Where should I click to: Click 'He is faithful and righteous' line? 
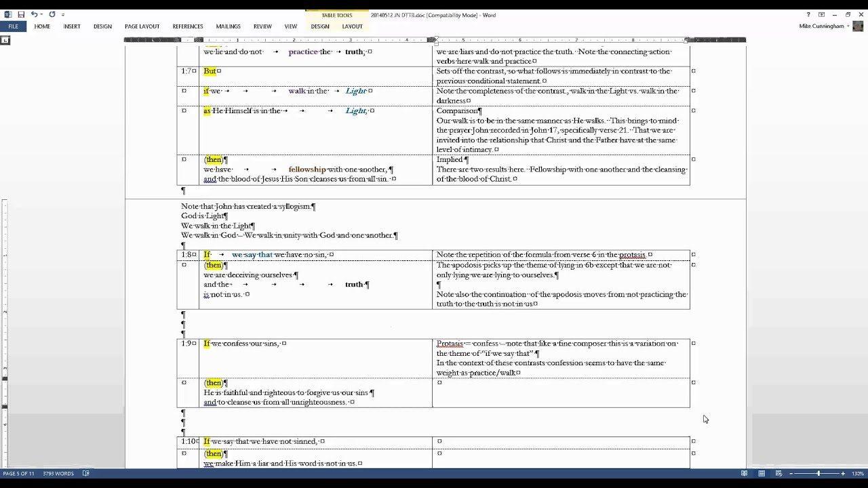pyautogui.click(x=286, y=392)
